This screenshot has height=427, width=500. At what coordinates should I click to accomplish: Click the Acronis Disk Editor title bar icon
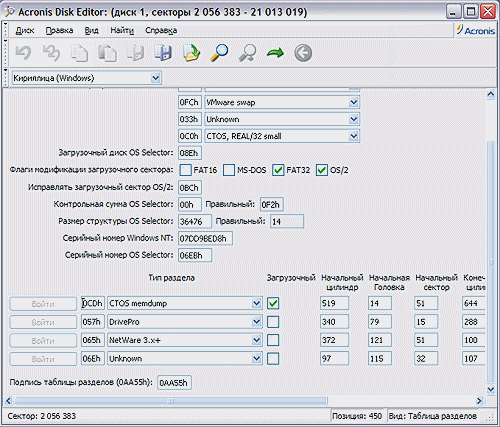tap(9, 12)
